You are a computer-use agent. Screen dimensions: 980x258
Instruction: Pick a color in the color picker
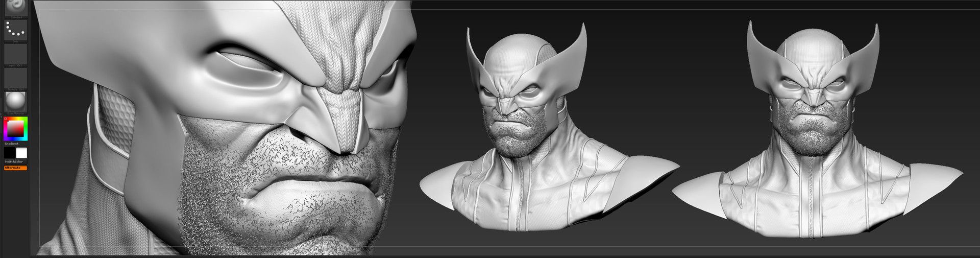(x=15, y=128)
